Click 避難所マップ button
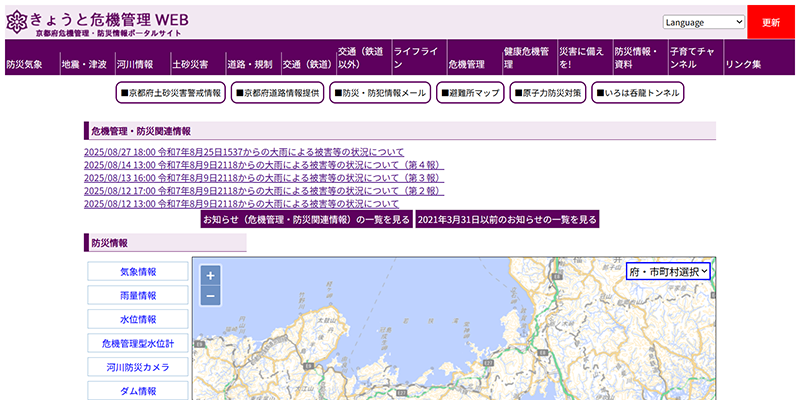Viewport: 800px width, 400px height. point(470,93)
